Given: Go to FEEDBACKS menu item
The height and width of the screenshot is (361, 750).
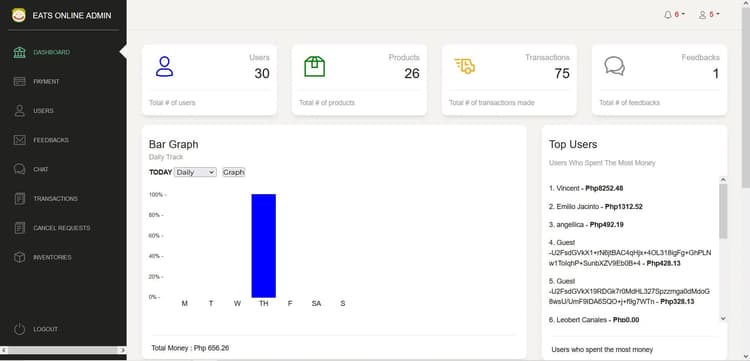Looking at the screenshot, I should point(51,140).
